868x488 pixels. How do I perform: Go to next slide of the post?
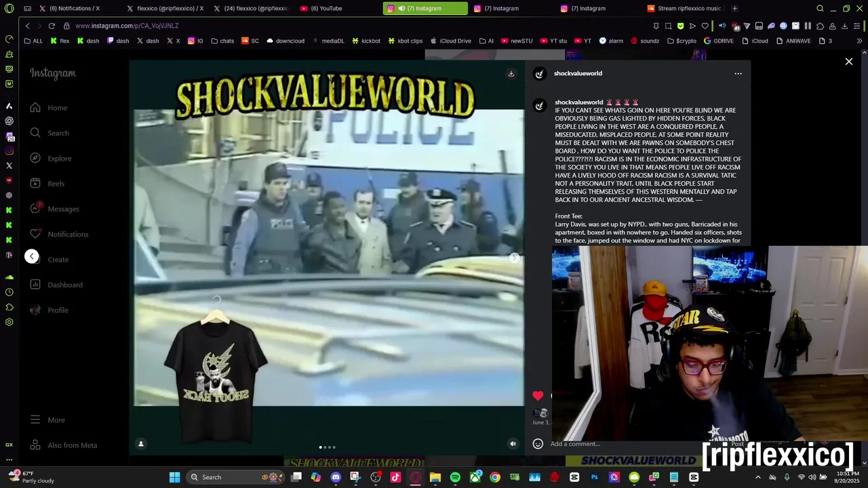tap(514, 258)
